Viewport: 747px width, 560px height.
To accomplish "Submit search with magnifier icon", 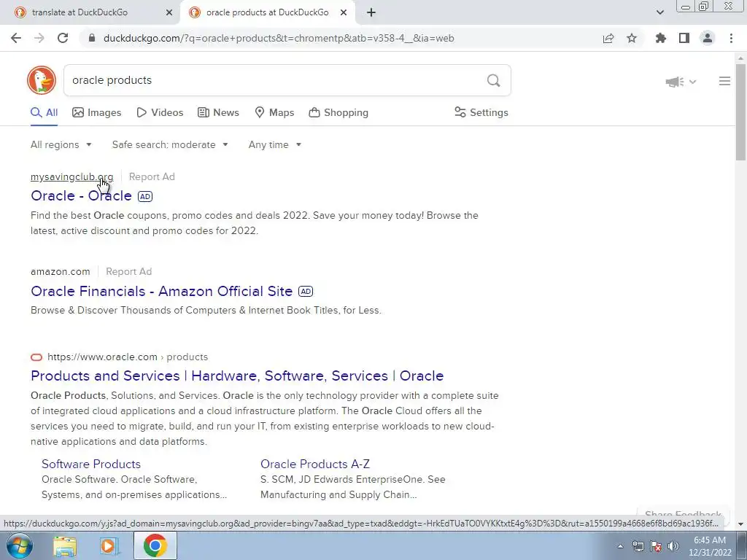I will pyautogui.click(x=494, y=80).
